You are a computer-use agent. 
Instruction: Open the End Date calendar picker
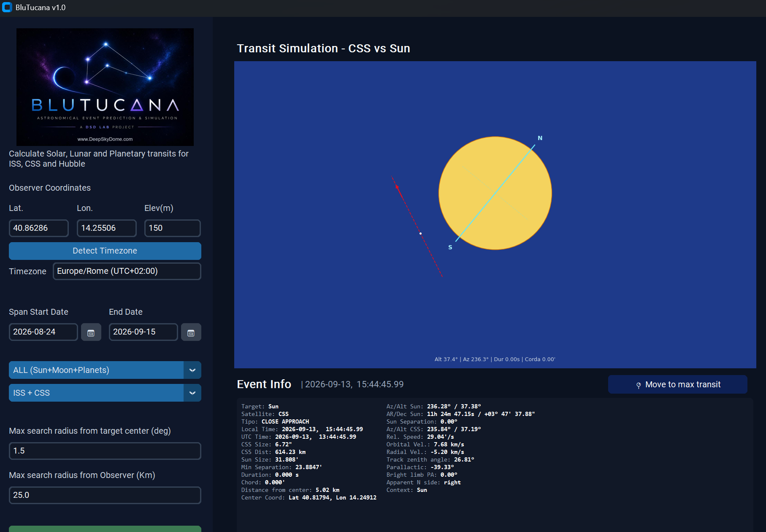coord(191,332)
